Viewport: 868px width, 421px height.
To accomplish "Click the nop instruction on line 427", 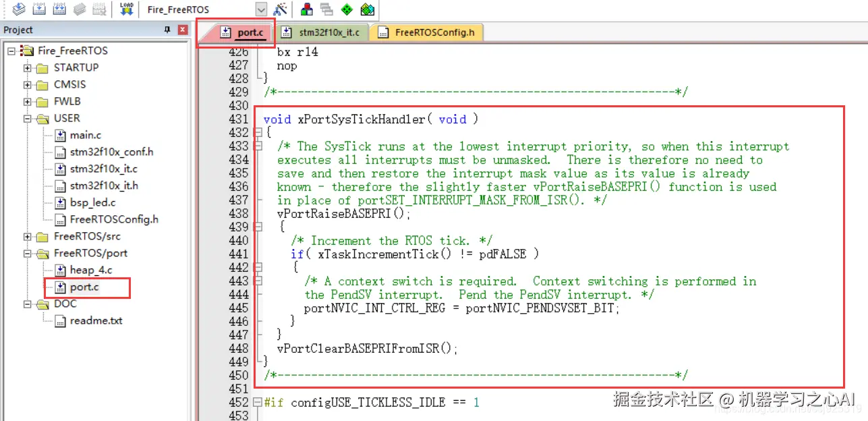I will (x=287, y=65).
